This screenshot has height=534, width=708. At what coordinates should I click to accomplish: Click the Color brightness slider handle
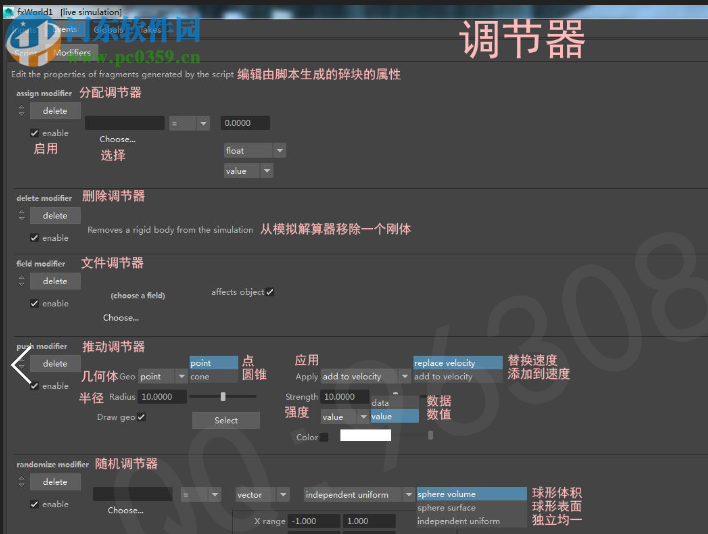(430, 435)
